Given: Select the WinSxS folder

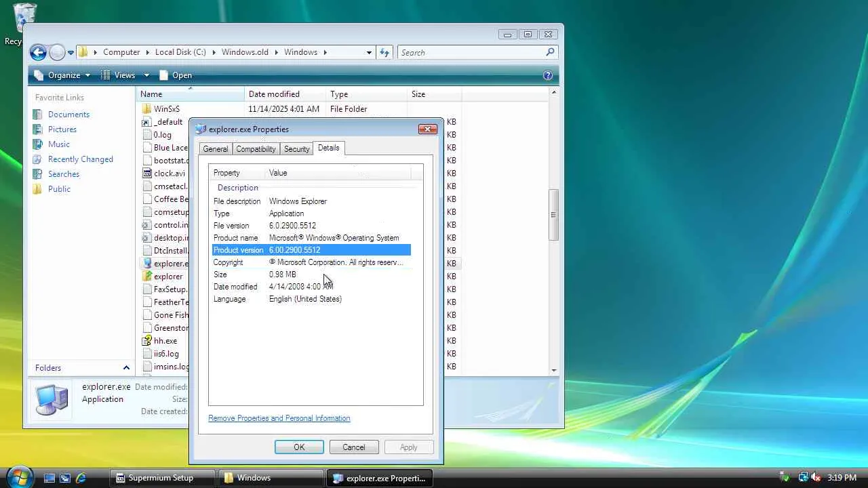Looking at the screenshot, I should click(x=166, y=109).
